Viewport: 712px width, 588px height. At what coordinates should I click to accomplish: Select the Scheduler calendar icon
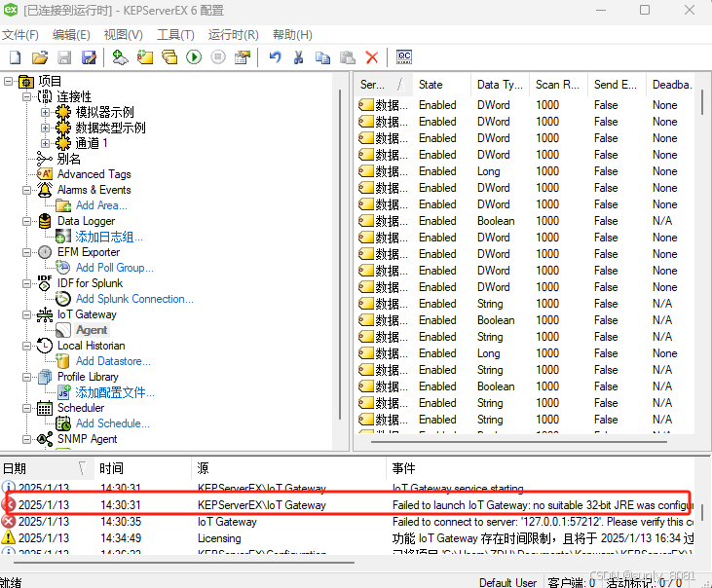(45, 408)
